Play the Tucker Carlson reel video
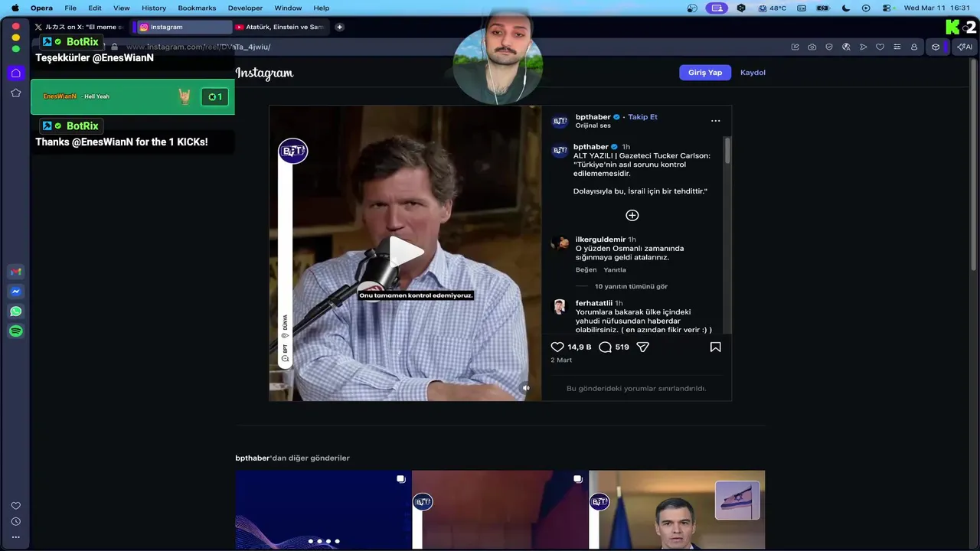Screen dimensions: 980x551 pyautogui.click(x=405, y=253)
